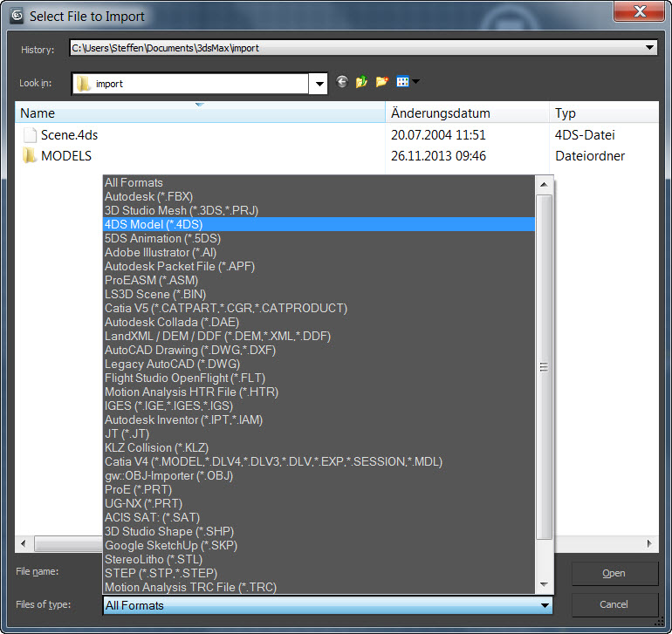Select 4DS Model (*.4DS) format
672x634 pixels.
153,224
